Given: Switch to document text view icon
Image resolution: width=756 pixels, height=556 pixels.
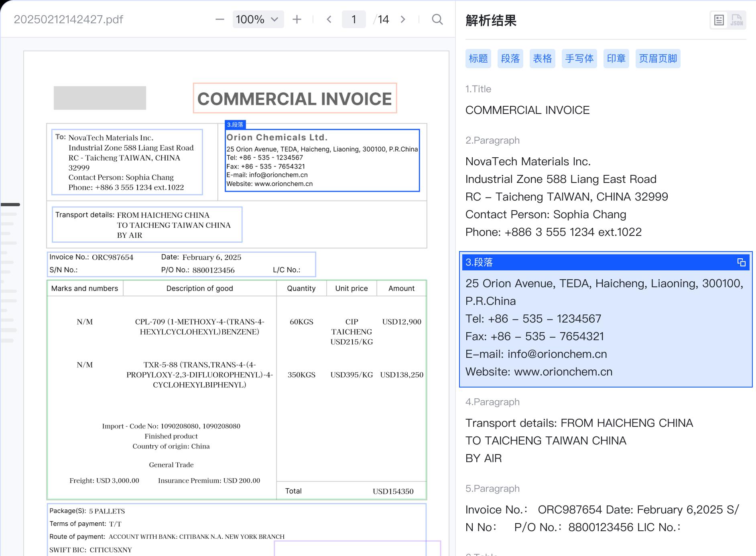Looking at the screenshot, I should [719, 20].
